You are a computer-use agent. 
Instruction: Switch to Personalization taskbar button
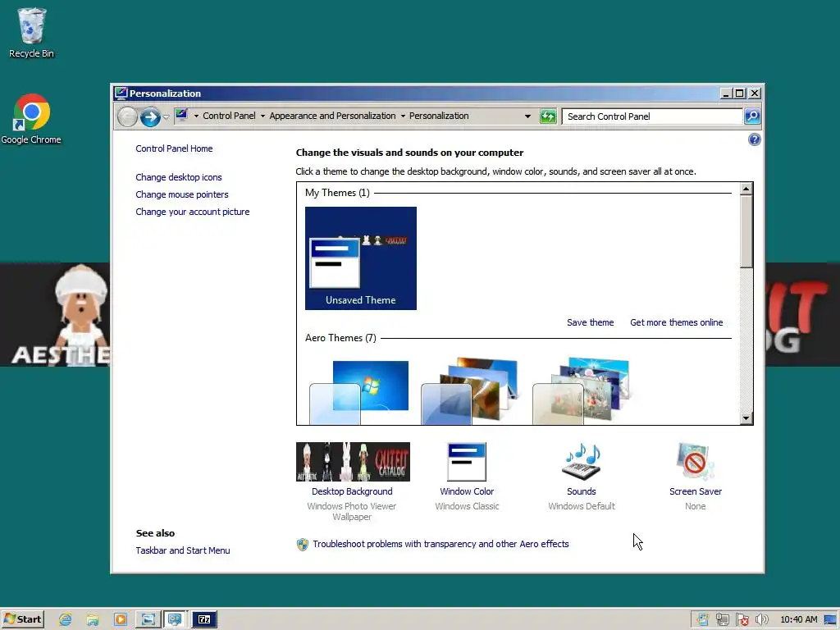[176, 620]
